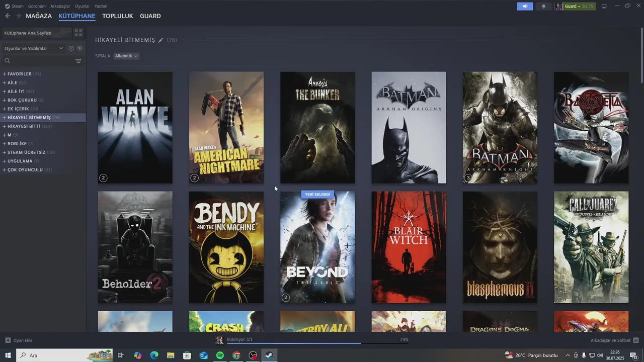Open the Blasphemous II cover

tap(500, 247)
